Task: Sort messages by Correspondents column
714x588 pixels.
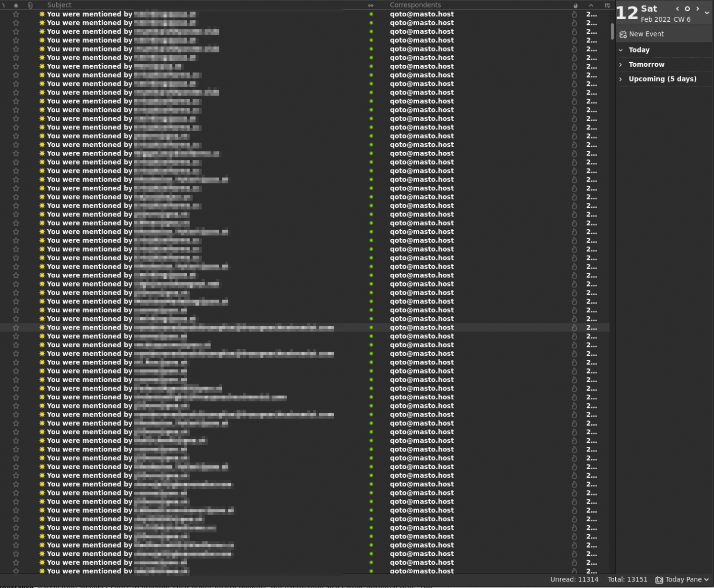Action: [x=415, y=5]
